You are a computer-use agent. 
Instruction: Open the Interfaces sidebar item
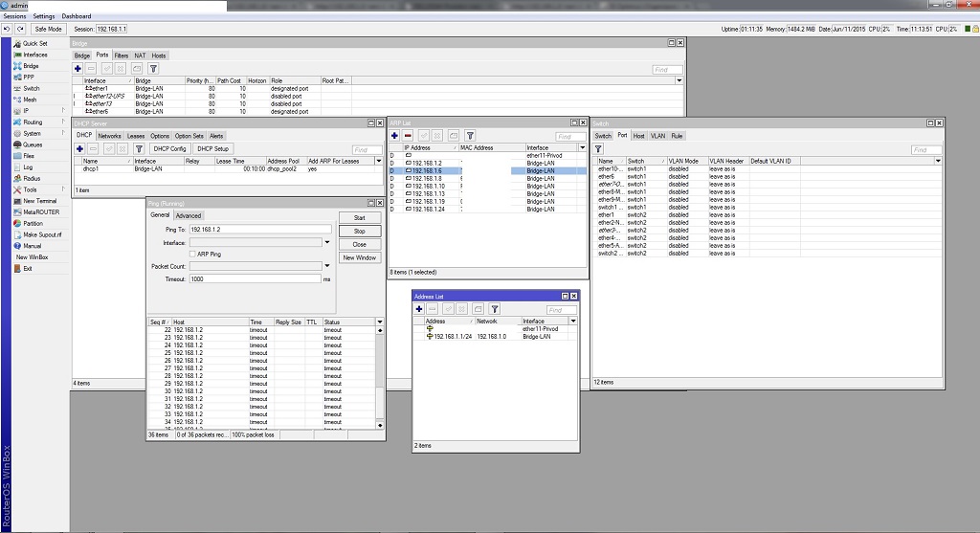[x=35, y=55]
